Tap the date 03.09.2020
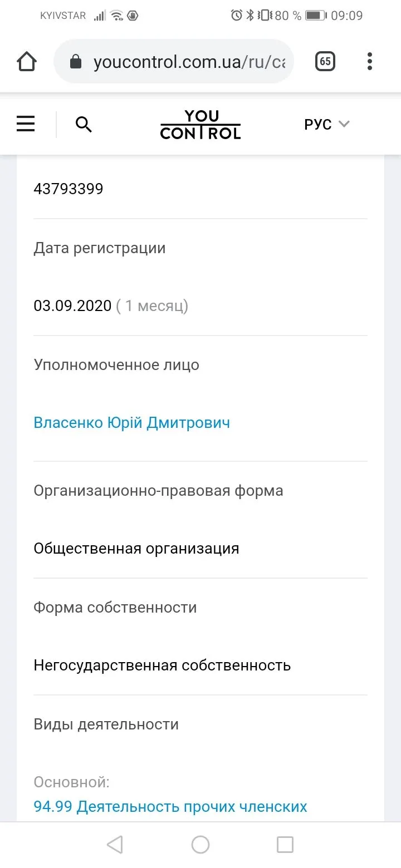Viewport: 401px width, 868px height. 72,306
